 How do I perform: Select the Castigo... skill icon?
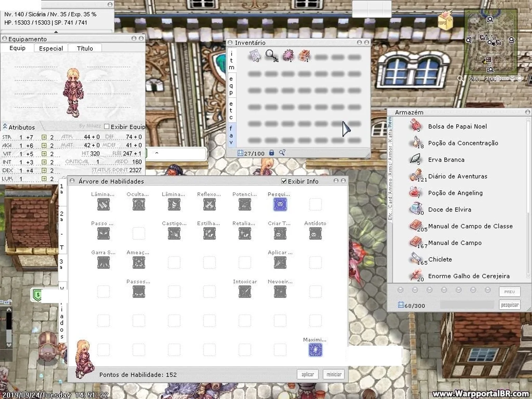[x=174, y=234]
